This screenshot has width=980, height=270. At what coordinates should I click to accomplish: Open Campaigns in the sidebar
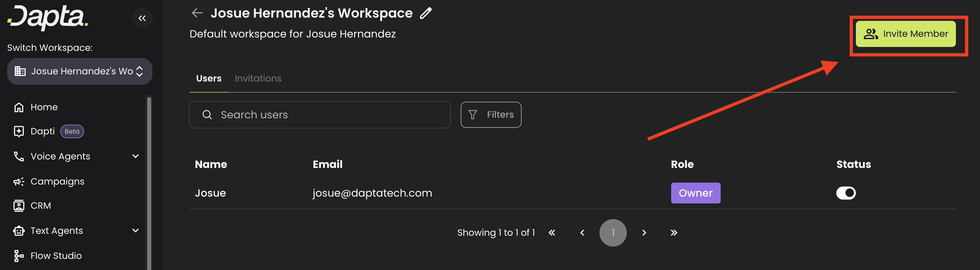click(57, 182)
